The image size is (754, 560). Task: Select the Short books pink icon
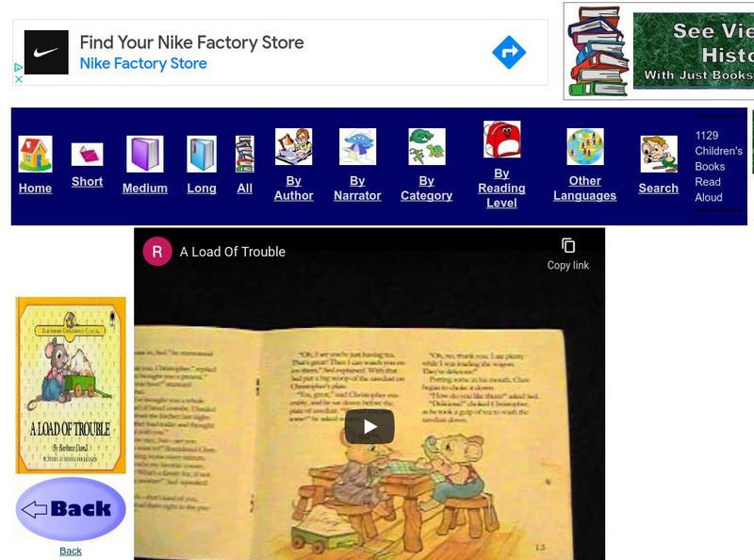point(87,155)
